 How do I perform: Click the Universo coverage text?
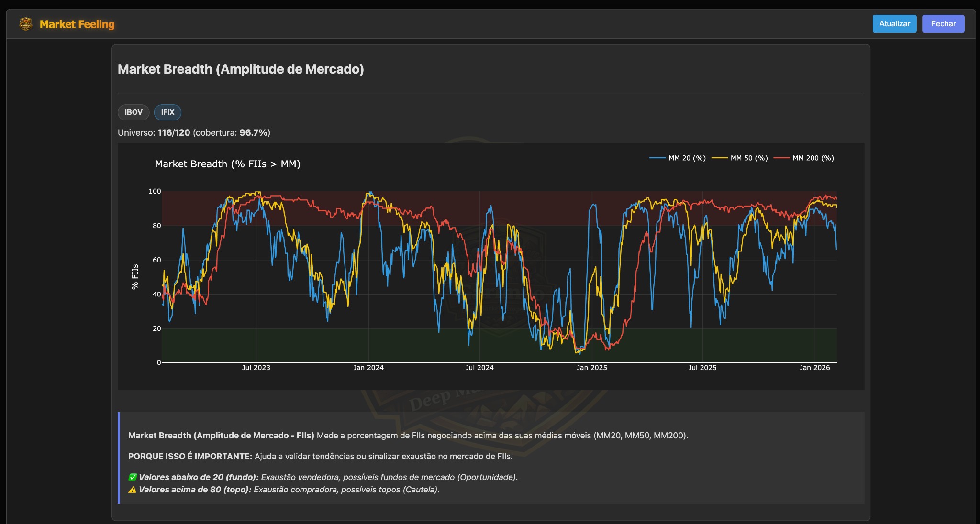coord(193,132)
